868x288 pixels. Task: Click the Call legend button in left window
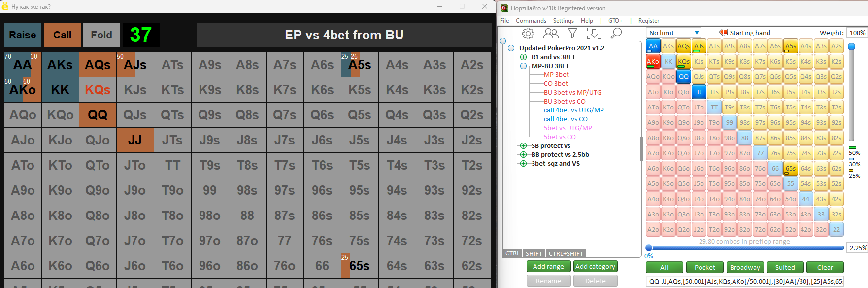pos(62,35)
